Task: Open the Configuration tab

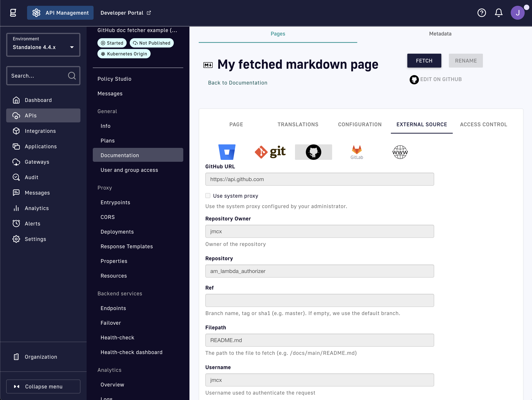Action: tap(360, 125)
